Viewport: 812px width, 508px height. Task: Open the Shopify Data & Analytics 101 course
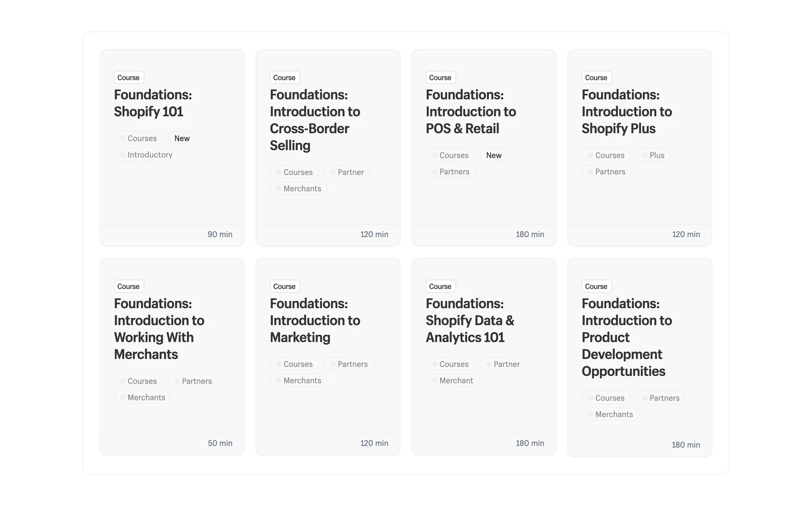470,320
